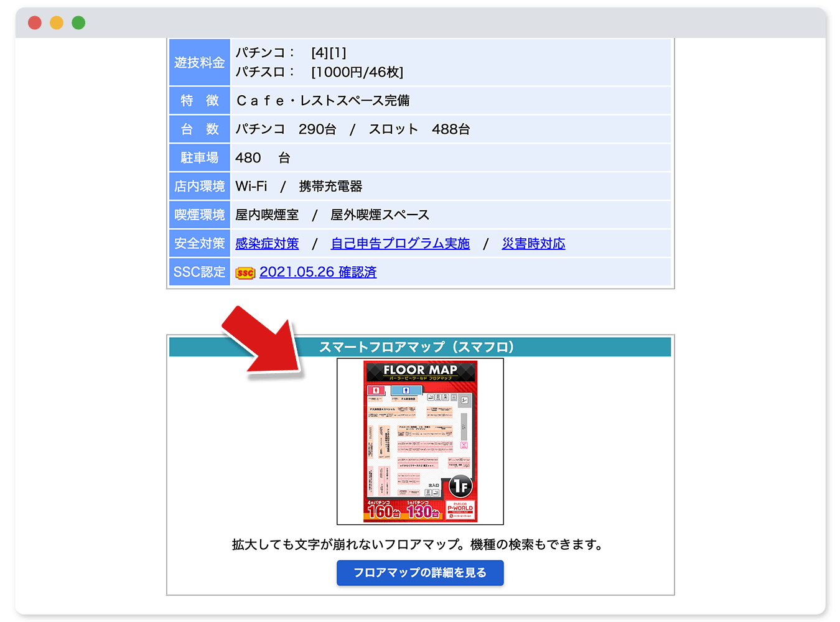Select the 喫煙環境 header cell
This screenshot has height=622, width=840.
coord(200,215)
